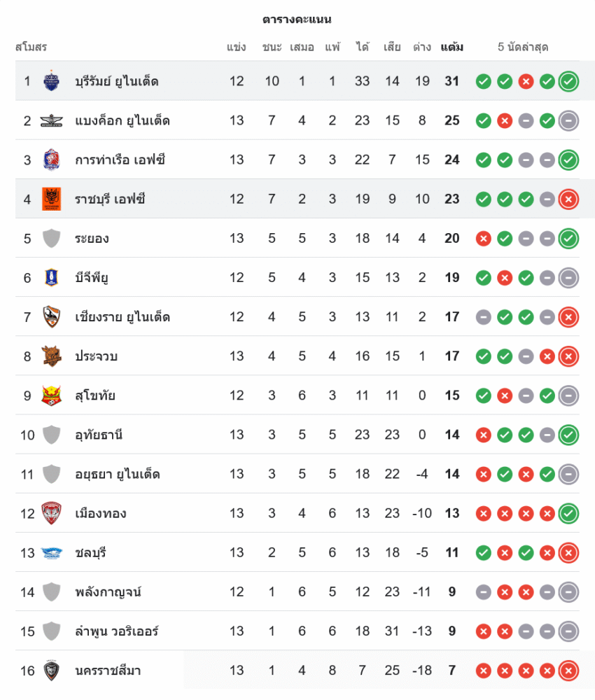595x700 pixels.
Task: Click the 5 นัดล่าสุด column header
Action: coord(522,48)
